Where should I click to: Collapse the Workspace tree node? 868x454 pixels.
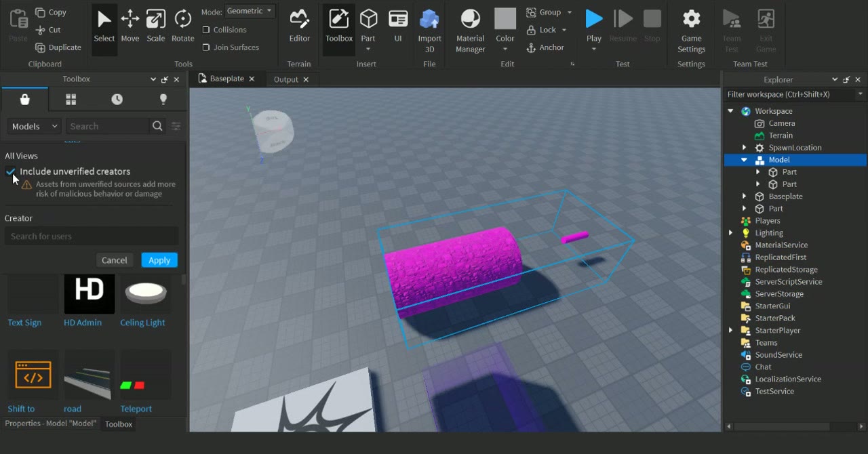point(731,111)
